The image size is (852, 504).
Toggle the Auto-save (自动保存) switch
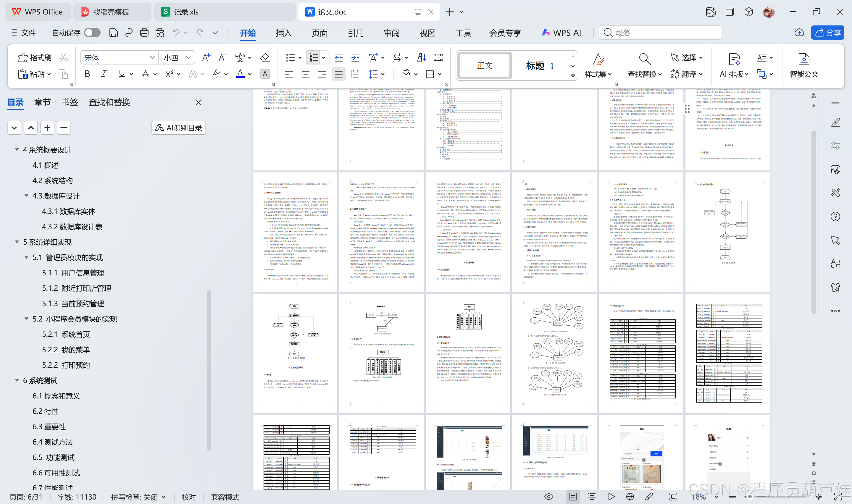pos(92,33)
